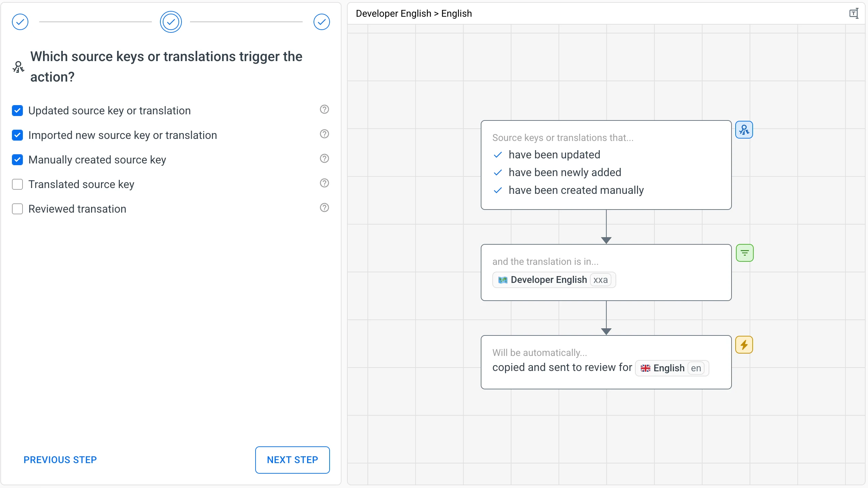Click the blue trigger icon beside first flow box

click(744, 130)
